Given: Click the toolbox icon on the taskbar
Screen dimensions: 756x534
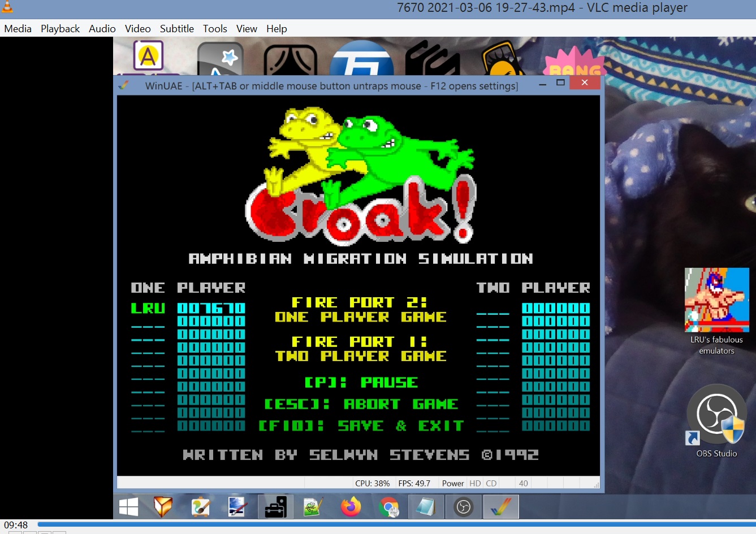Looking at the screenshot, I should [x=276, y=507].
